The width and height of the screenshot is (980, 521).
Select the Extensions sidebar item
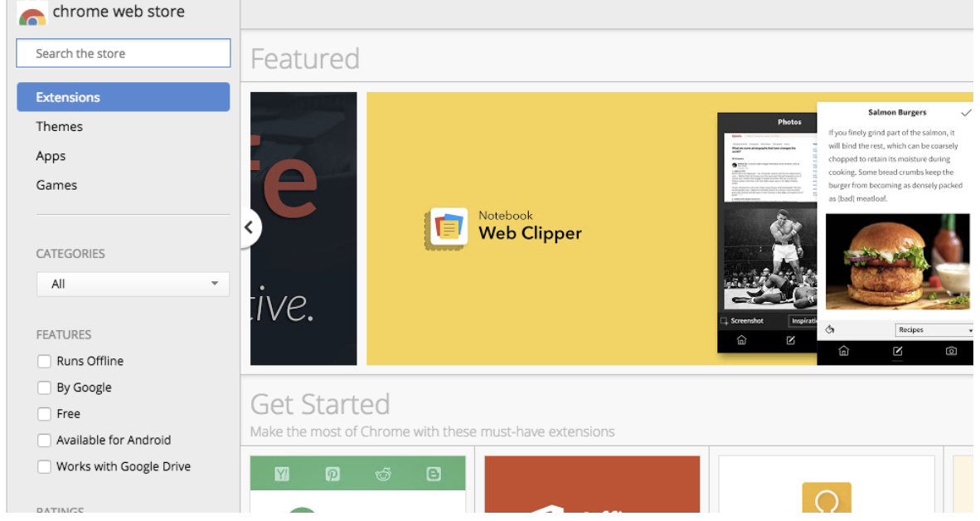click(124, 97)
